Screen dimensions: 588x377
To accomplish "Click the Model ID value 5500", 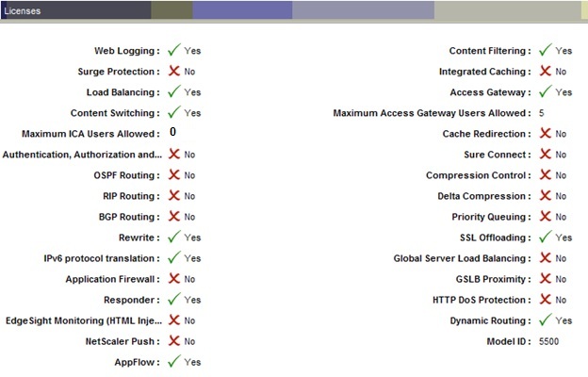I will coord(548,341).
